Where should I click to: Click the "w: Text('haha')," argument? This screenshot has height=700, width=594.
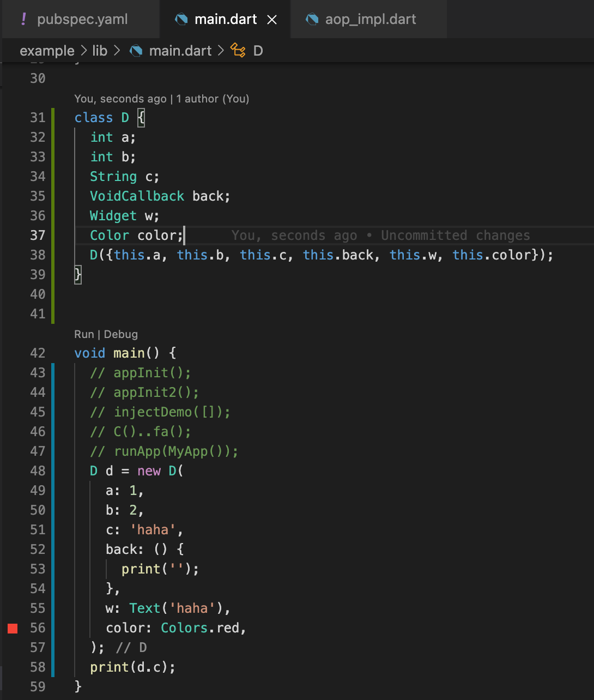click(168, 608)
